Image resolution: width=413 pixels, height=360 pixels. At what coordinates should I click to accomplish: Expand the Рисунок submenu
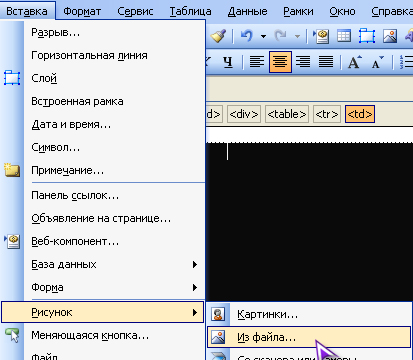tap(103, 312)
